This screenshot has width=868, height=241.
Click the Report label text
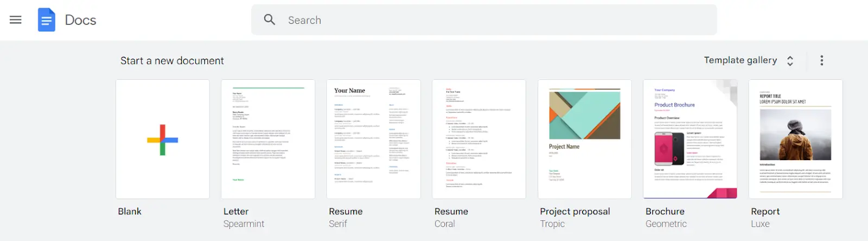[x=765, y=212]
